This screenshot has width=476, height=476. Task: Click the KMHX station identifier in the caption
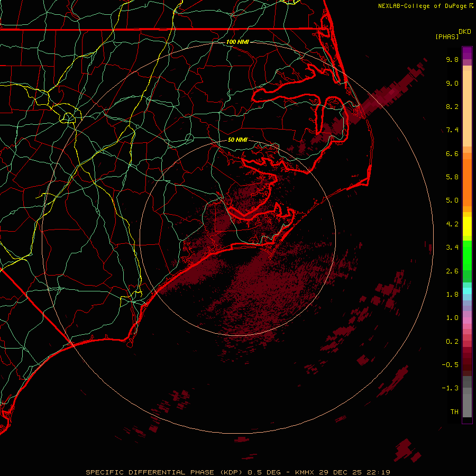pyautogui.click(x=305, y=472)
